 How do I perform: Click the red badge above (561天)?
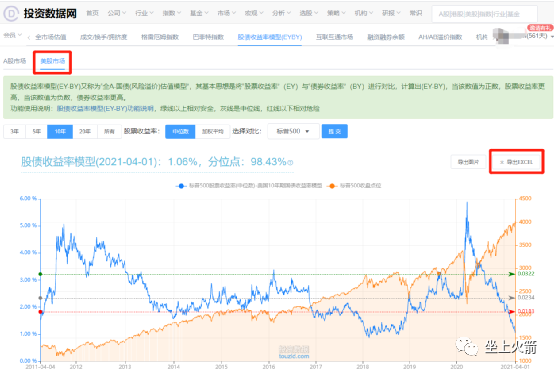(x=539, y=28)
